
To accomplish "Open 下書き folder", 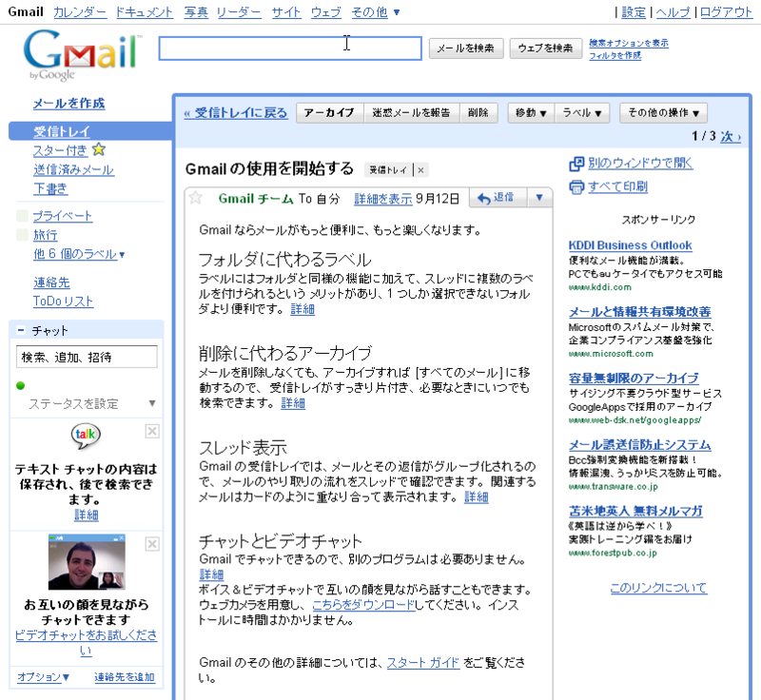I will 50,188.
